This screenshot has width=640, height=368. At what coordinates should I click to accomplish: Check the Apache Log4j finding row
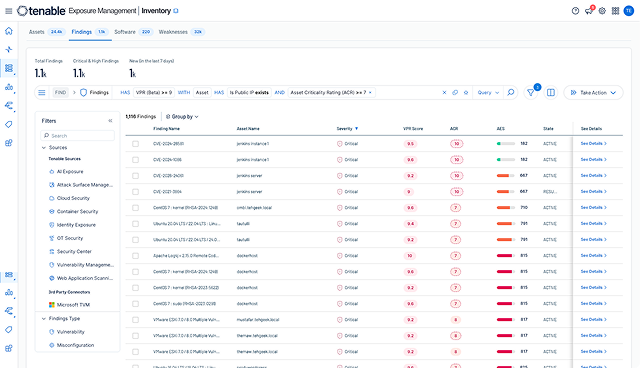click(x=136, y=256)
